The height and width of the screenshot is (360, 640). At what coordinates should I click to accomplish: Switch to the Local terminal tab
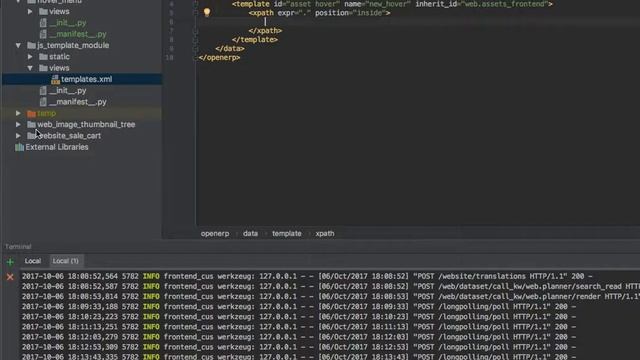pyautogui.click(x=33, y=261)
